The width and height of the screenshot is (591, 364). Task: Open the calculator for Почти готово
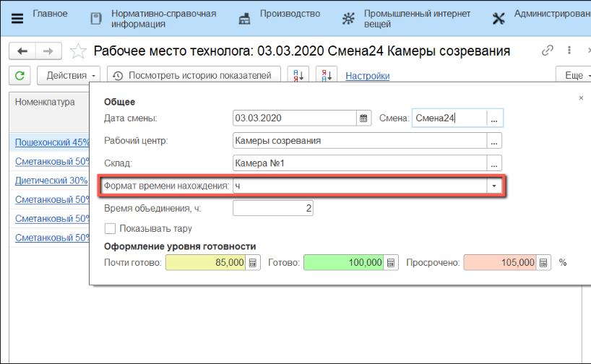point(253,263)
